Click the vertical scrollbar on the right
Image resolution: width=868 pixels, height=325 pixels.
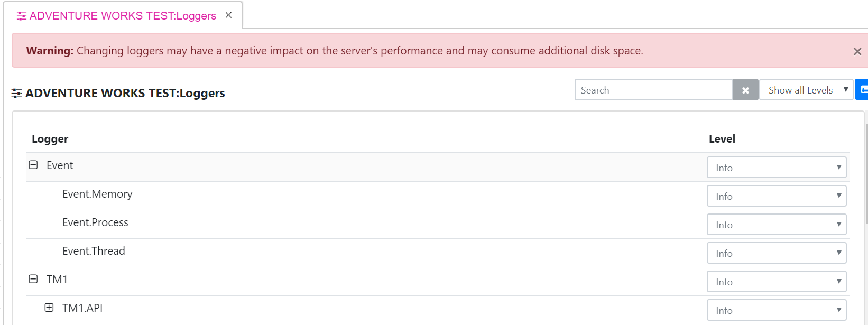(866, 173)
